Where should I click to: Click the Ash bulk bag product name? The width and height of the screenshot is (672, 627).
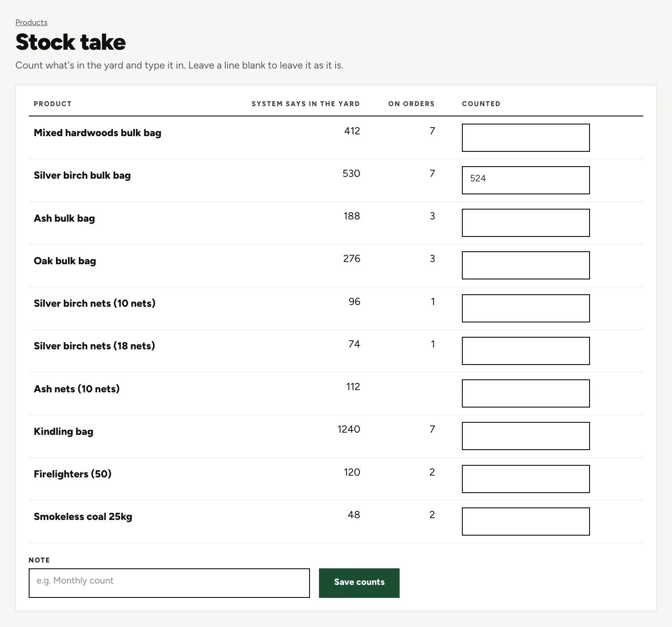[65, 219]
